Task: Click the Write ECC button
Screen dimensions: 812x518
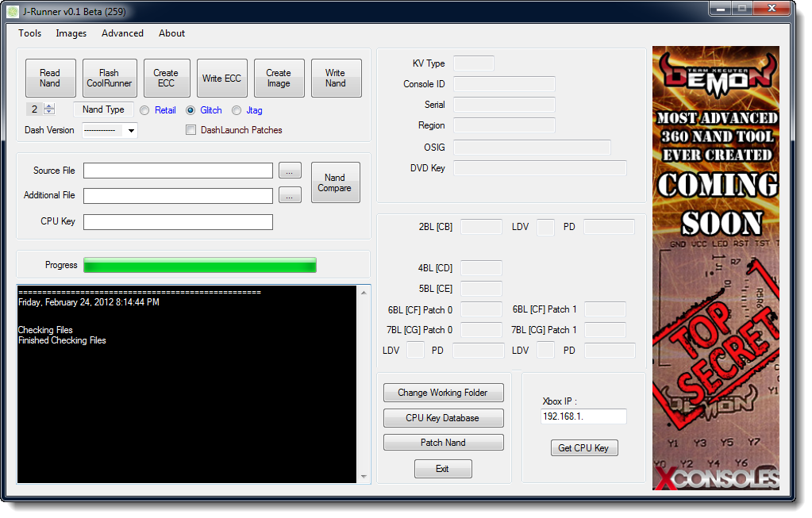Action: coord(221,79)
